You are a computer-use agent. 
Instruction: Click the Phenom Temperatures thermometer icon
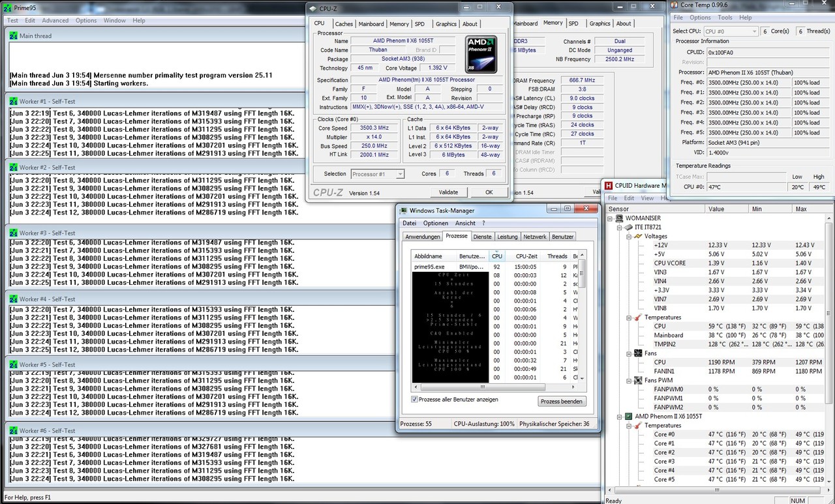638,425
